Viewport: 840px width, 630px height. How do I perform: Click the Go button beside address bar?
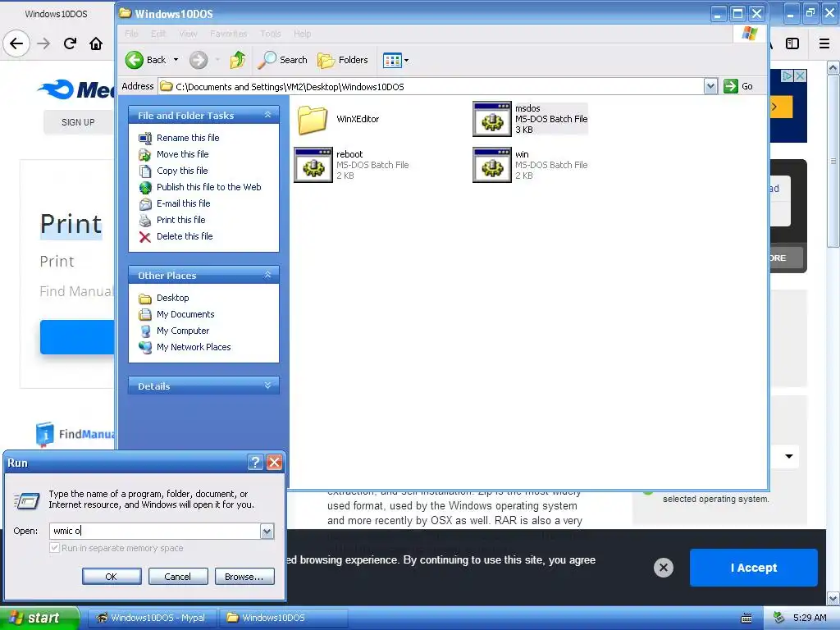point(738,86)
